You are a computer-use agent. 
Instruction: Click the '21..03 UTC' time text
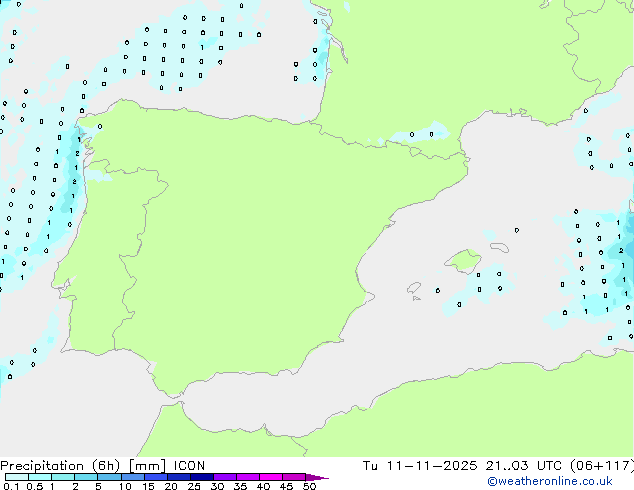click(x=524, y=466)
